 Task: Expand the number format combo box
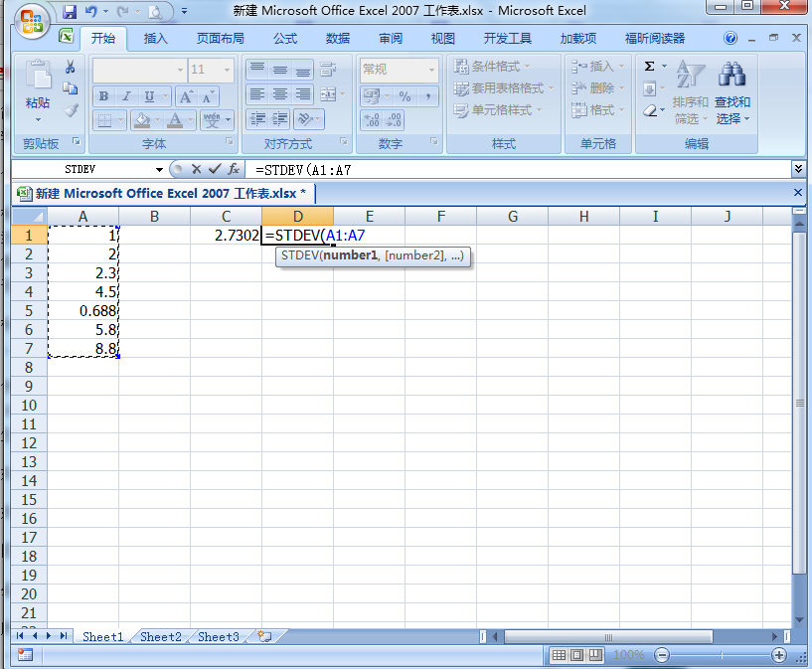click(x=431, y=70)
